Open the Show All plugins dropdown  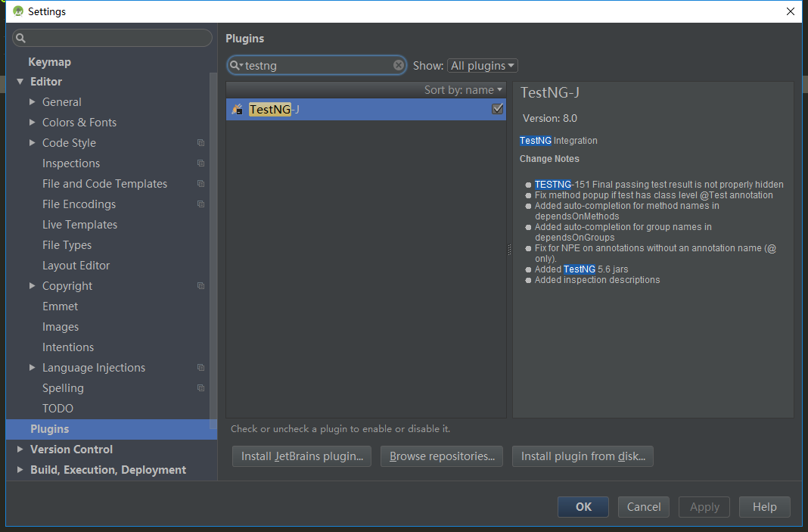tap(483, 66)
